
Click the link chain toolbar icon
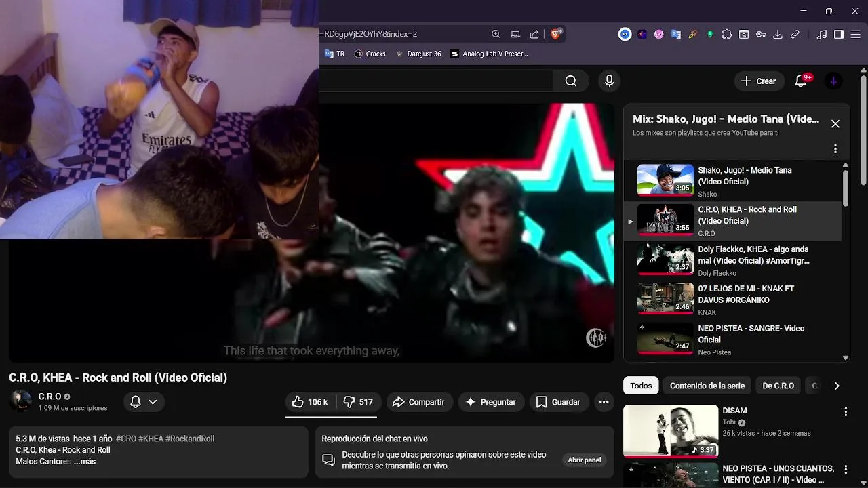795,34
